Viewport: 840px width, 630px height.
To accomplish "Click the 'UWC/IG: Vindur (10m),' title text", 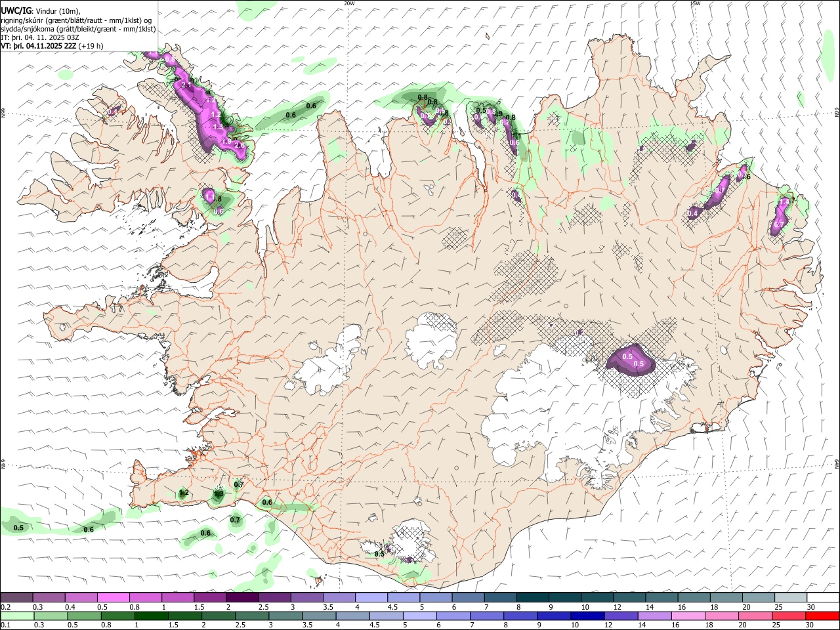I will pyautogui.click(x=40, y=10).
